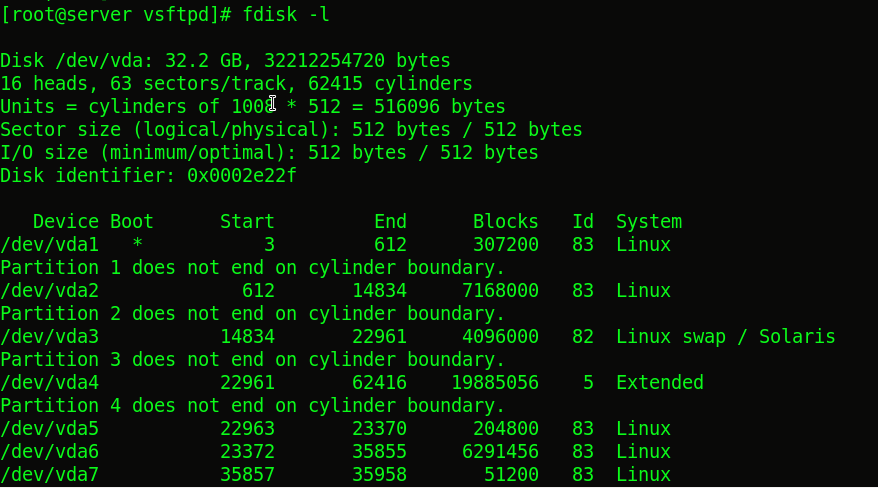The image size is (878, 488).
Task: Click the boot asterisk on the vda1 row
Action: [137, 245]
